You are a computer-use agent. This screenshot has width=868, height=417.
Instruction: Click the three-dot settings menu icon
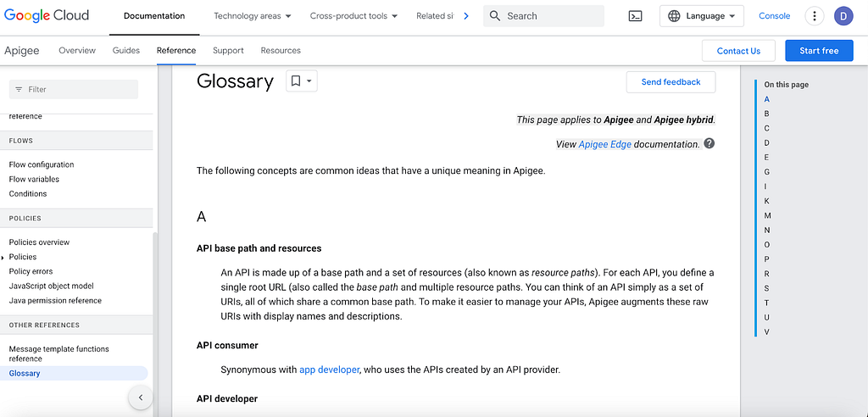pyautogui.click(x=814, y=16)
